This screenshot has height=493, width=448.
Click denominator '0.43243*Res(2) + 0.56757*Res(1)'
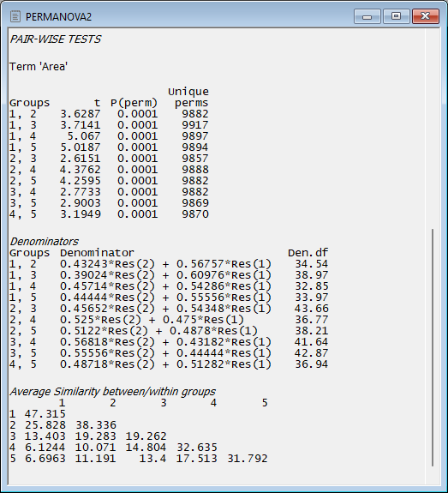tap(165, 264)
